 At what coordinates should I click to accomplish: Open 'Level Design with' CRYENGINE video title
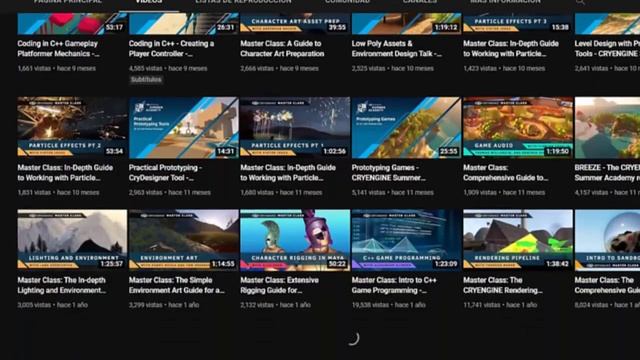(x=607, y=49)
